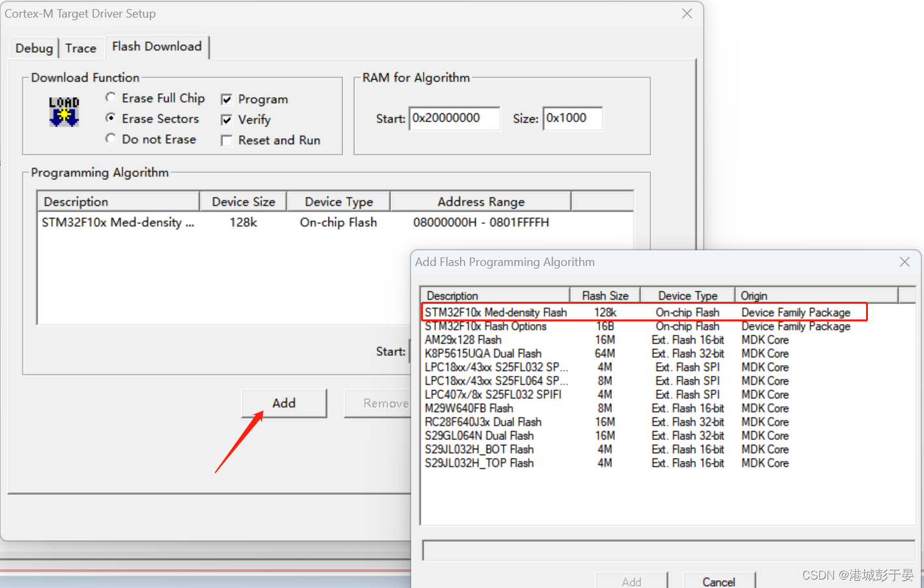Click the Flash Size column header
924x588 pixels.
click(605, 295)
